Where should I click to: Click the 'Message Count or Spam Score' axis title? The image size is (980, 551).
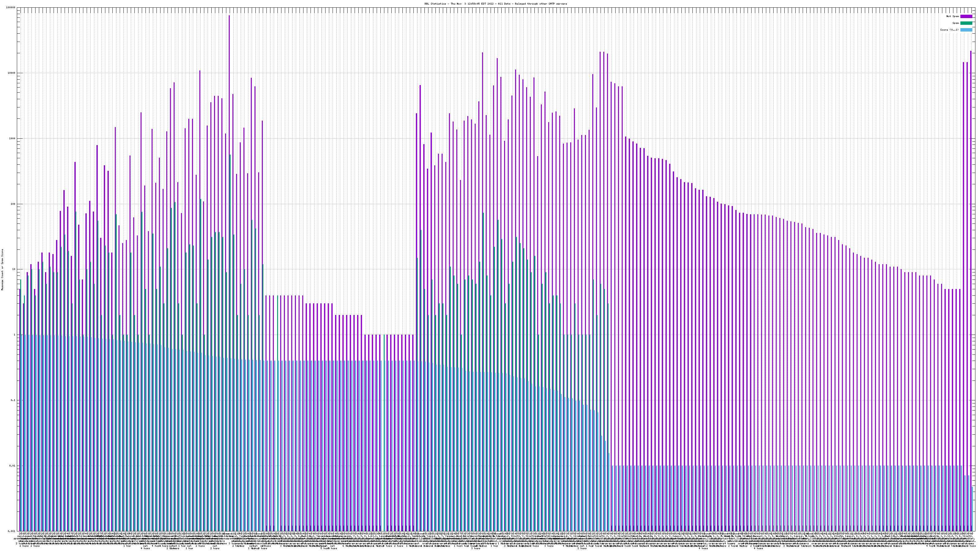(2, 269)
